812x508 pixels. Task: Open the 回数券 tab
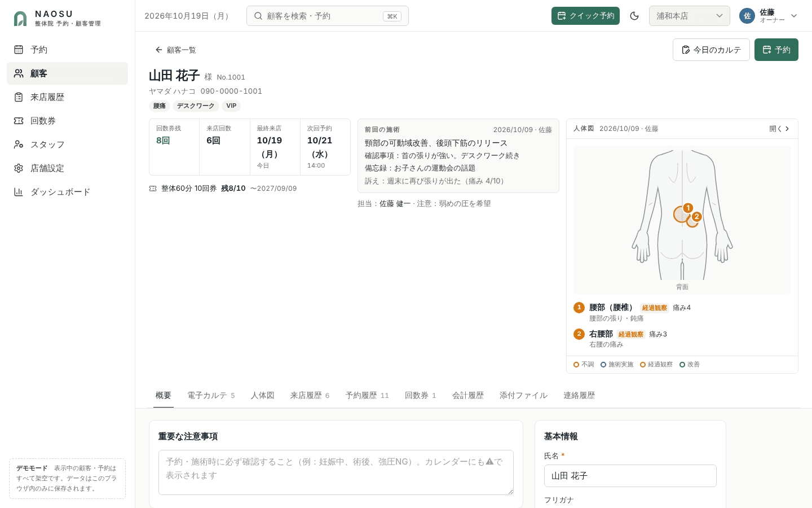[x=420, y=396]
